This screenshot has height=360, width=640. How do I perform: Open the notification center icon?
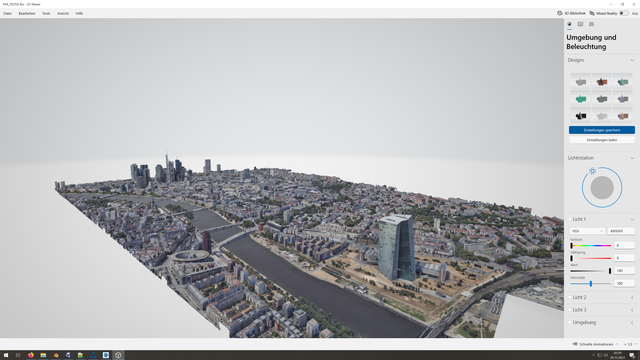click(x=632, y=355)
